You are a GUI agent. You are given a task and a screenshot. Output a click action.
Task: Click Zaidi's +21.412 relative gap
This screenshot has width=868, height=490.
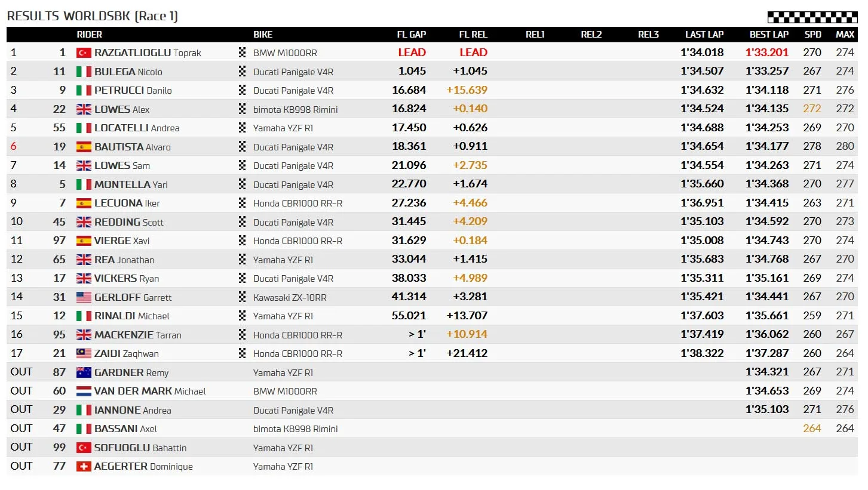click(x=467, y=353)
